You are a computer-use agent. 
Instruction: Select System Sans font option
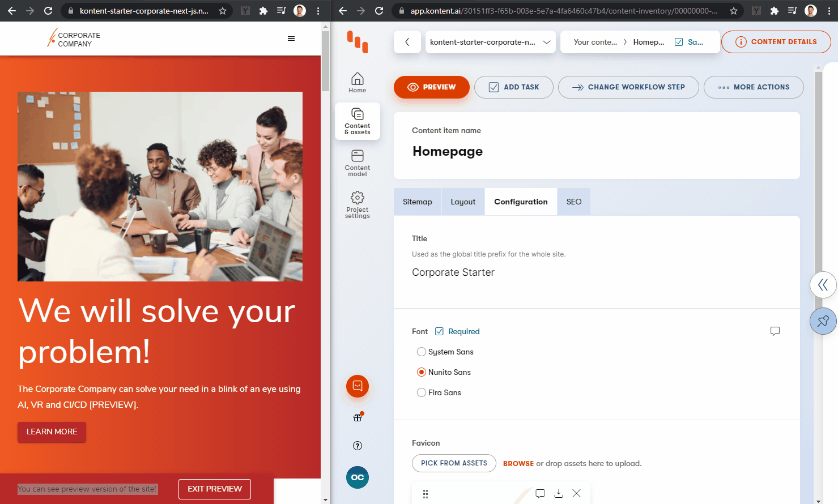point(422,352)
